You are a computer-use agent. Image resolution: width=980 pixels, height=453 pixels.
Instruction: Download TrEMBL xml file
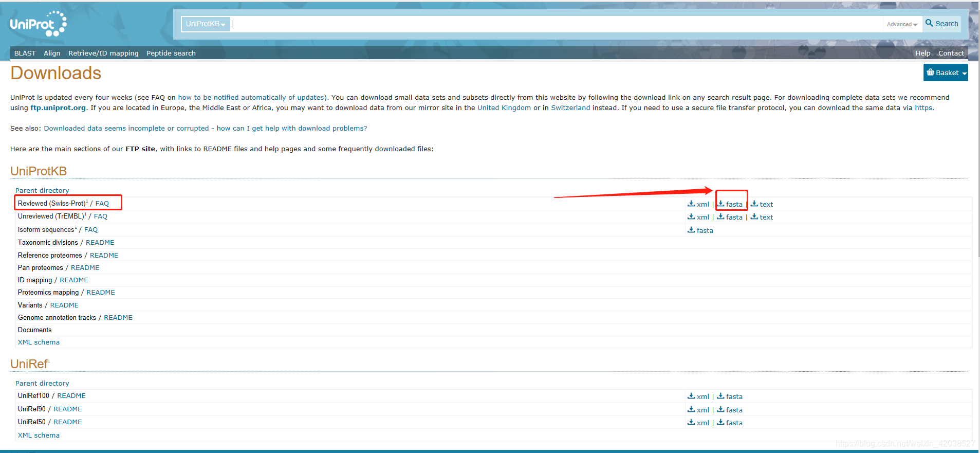[x=698, y=217]
